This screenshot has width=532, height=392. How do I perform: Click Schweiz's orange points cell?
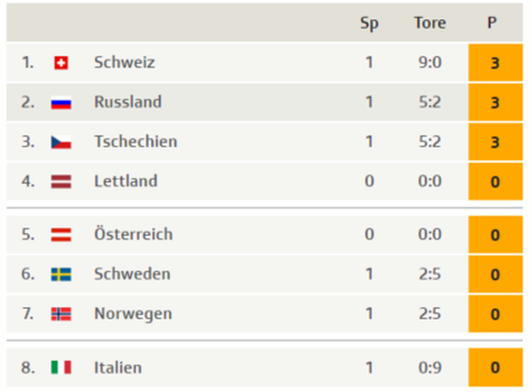coord(495,63)
